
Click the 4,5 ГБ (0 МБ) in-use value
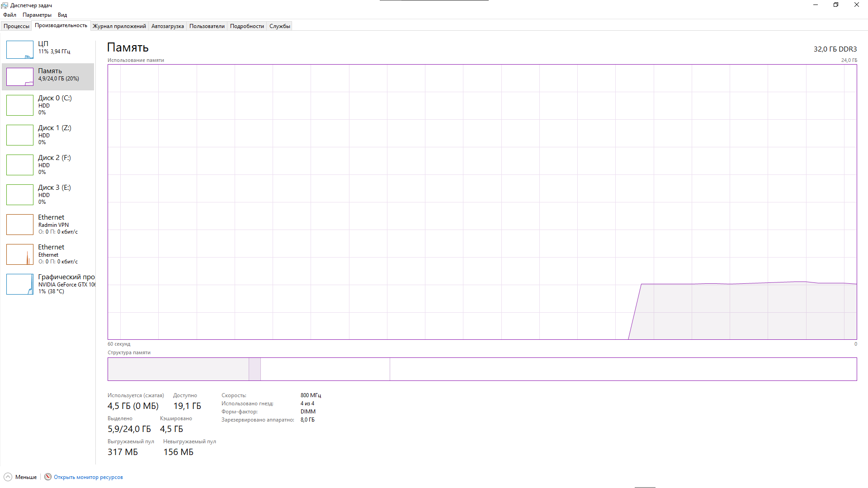[133, 406]
